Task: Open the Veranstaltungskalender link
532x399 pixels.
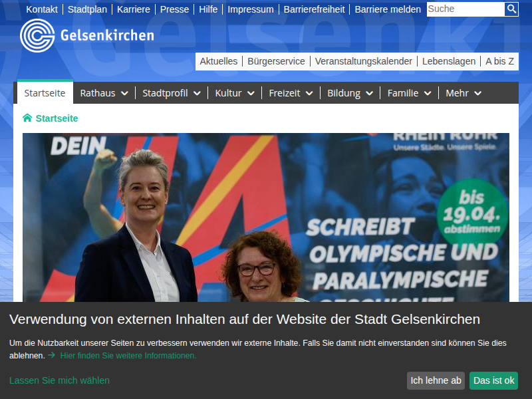Action: click(363, 61)
